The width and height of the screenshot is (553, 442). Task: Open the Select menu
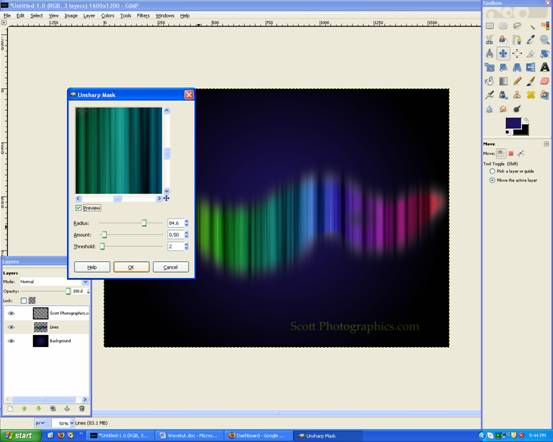[x=36, y=16]
